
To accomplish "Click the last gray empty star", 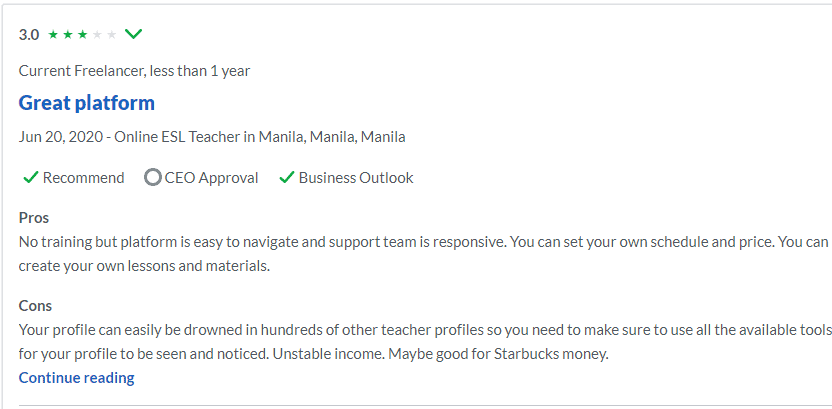I will click(x=111, y=35).
